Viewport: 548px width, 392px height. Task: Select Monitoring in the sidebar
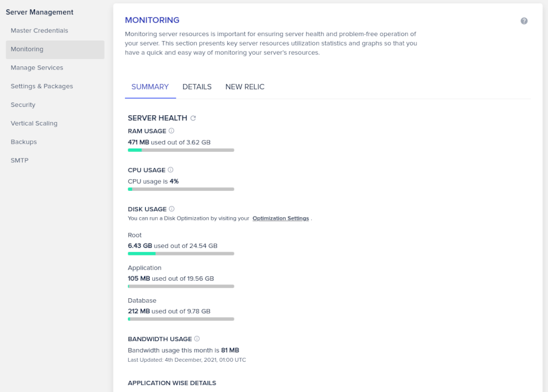coord(27,49)
